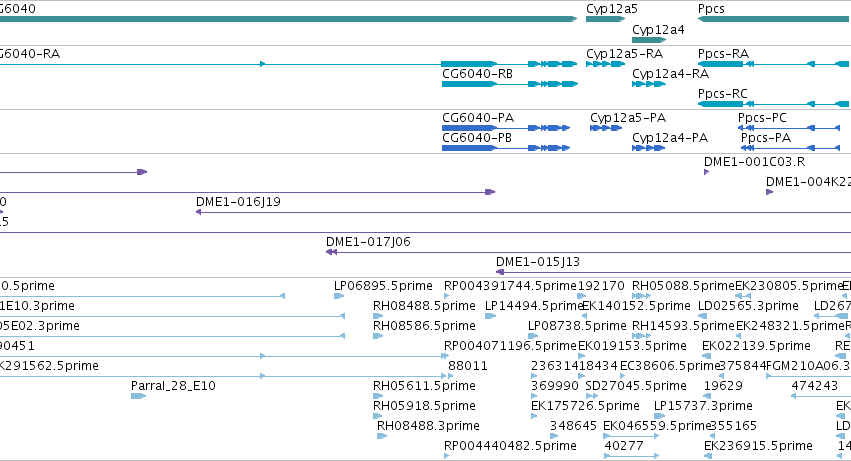The image size is (851, 461).
Task: Select the EK175726.5prime EST label
Action: tap(585, 406)
